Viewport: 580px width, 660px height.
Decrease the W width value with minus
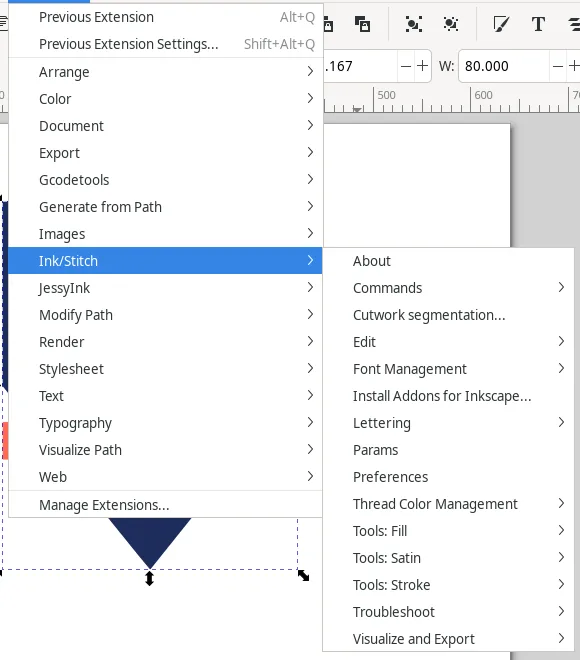coord(558,66)
